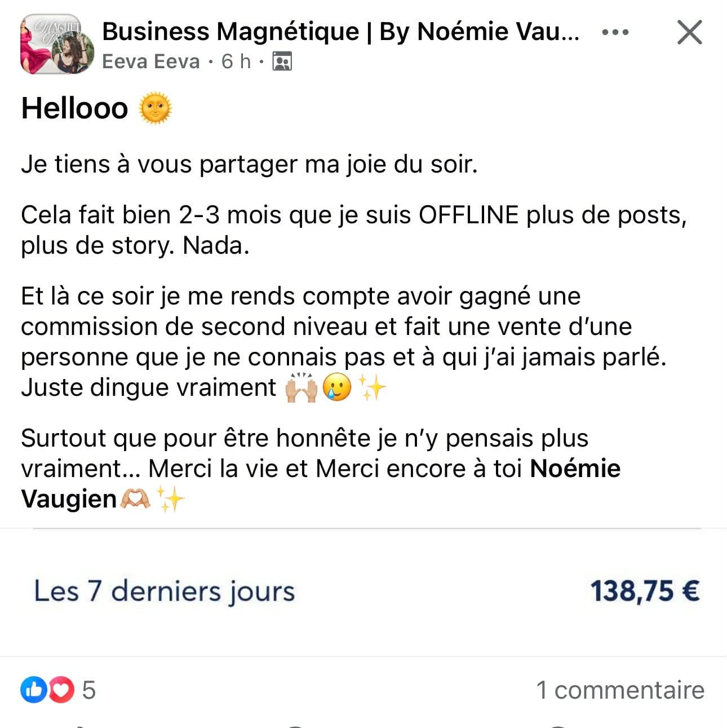
Task: View who reacted via the count 5
Action: pos(89,690)
